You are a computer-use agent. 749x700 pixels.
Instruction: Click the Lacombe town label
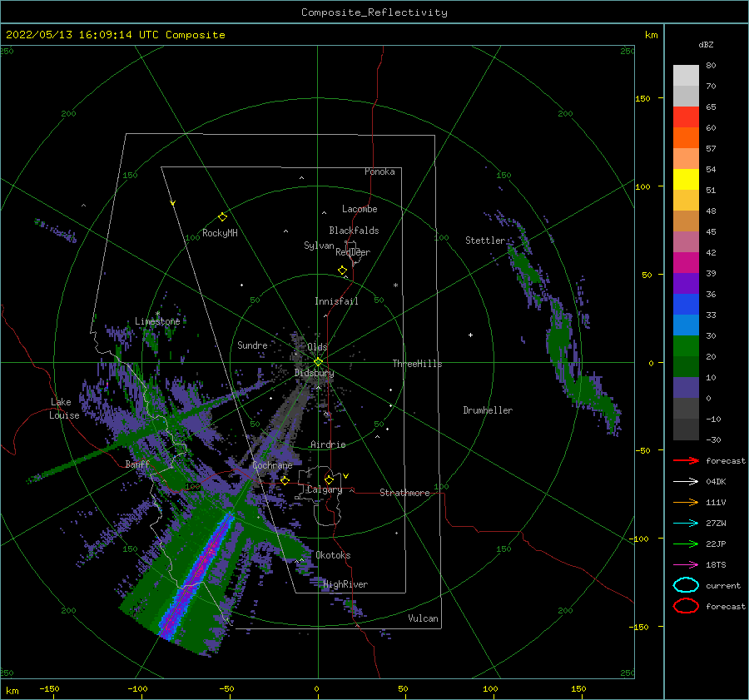coord(360,209)
